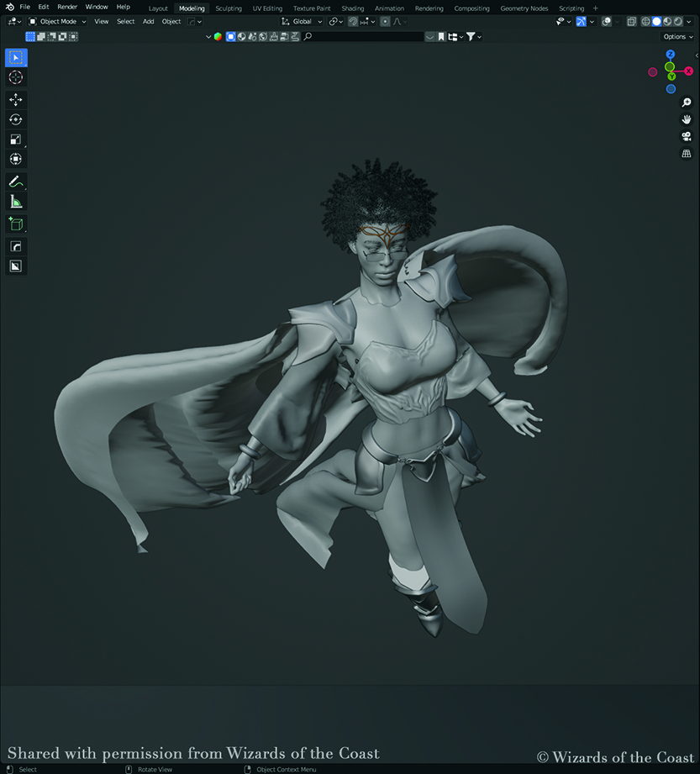The image size is (700, 774).
Task: Click the red X axis gizmo
Action: point(688,71)
